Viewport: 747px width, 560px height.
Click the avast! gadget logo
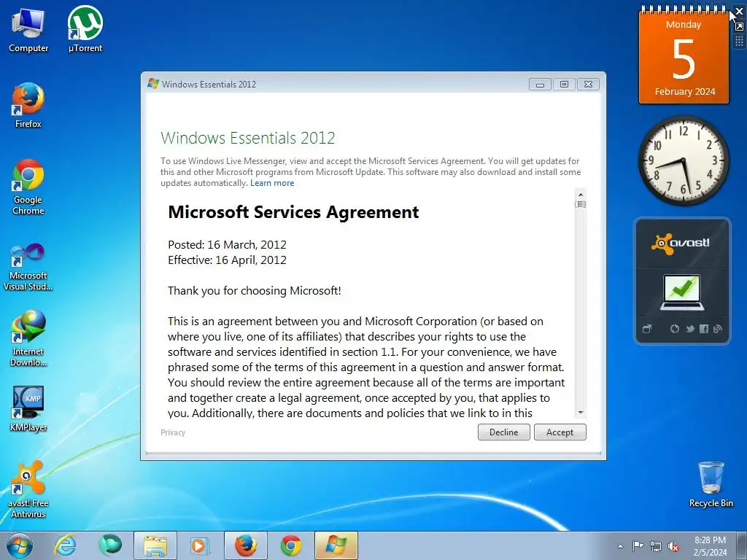[x=681, y=244]
